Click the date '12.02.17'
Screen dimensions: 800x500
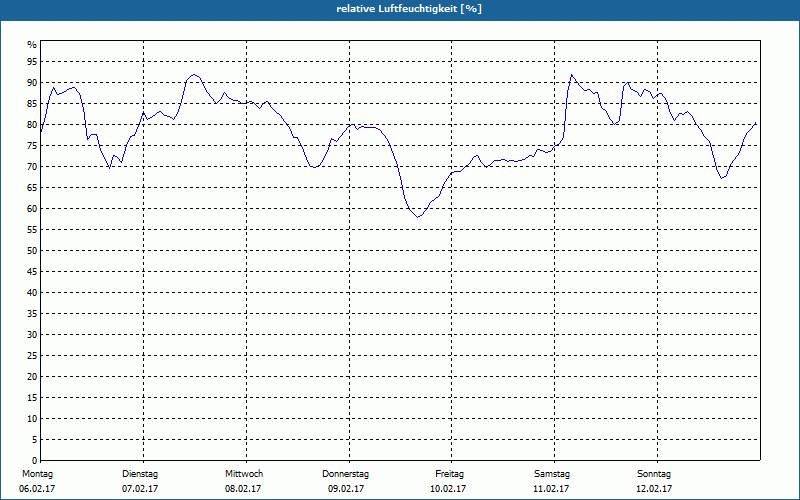654,489
